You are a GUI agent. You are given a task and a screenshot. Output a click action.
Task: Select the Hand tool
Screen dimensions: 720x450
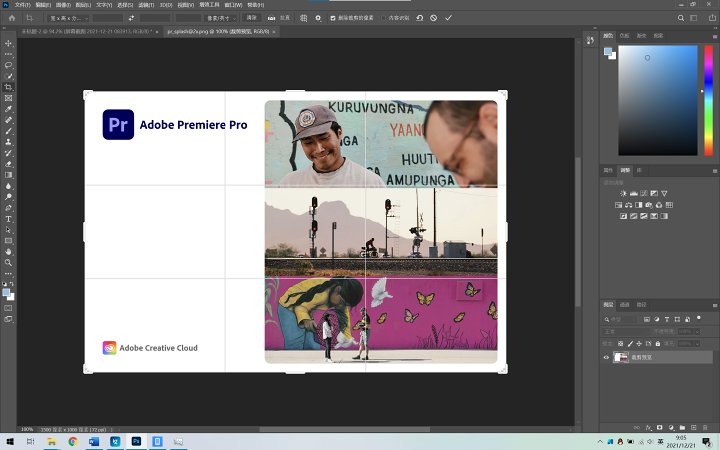click(x=8, y=252)
